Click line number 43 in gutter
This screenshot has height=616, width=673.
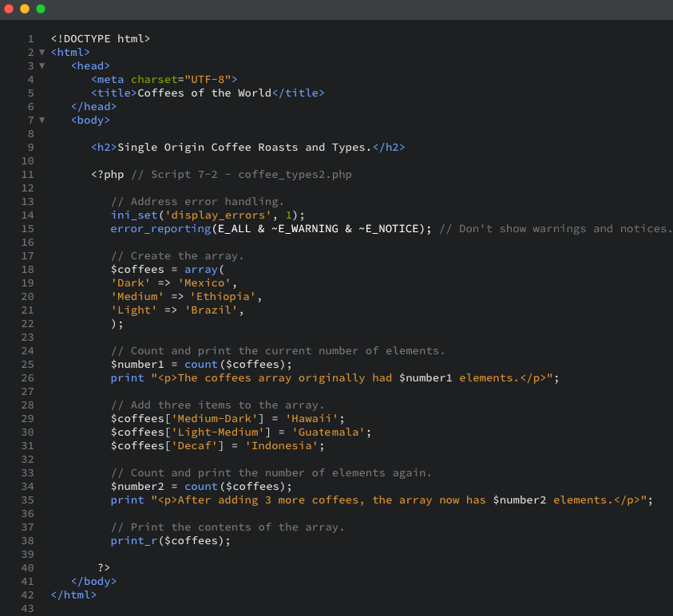[27, 609]
